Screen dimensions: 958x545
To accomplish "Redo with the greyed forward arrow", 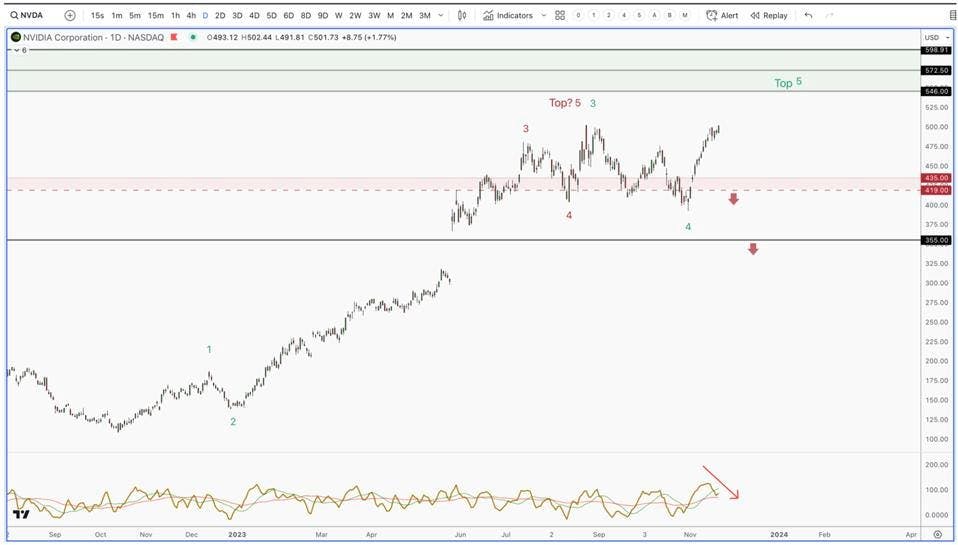I will (829, 15).
